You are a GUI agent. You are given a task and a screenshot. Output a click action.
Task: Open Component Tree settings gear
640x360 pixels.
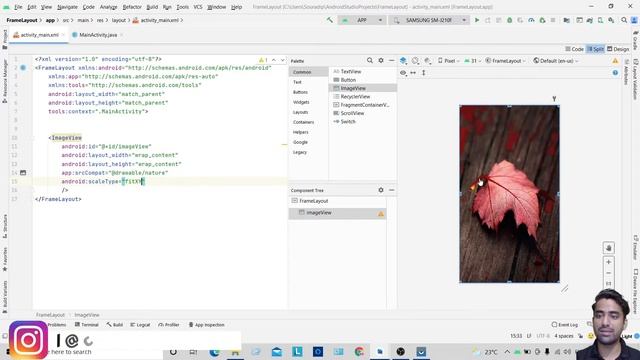(381, 190)
